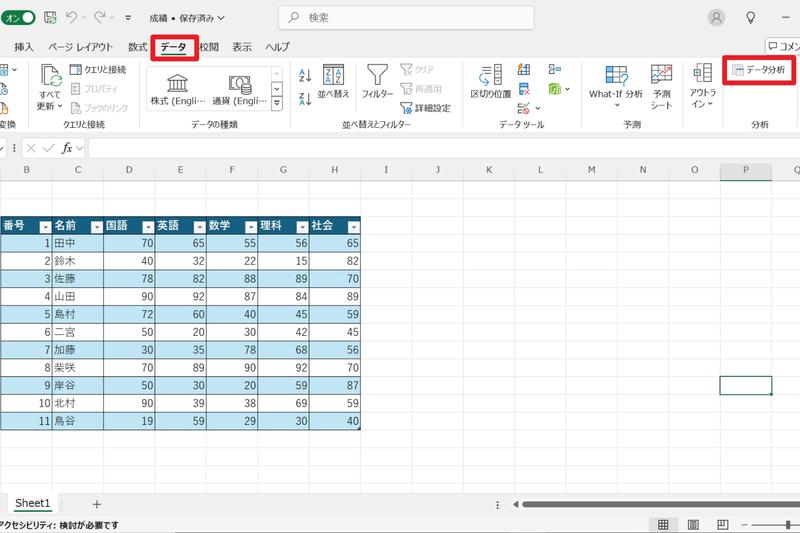Open the アウトライン outline dropdown
The height and width of the screenshot is (533, 800).
pos(703,87)
